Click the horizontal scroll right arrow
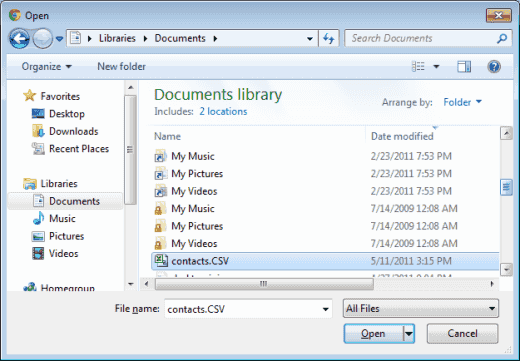Image resolution: width=520 pixels, height=361 pixels. pos(492,284)
